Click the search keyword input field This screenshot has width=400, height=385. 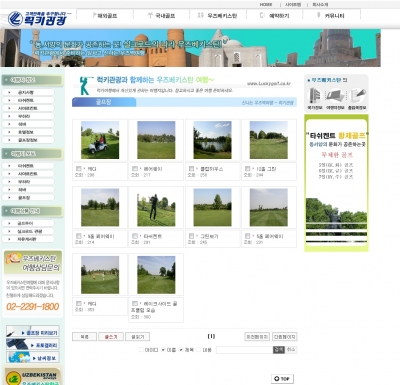coord(244,350)
